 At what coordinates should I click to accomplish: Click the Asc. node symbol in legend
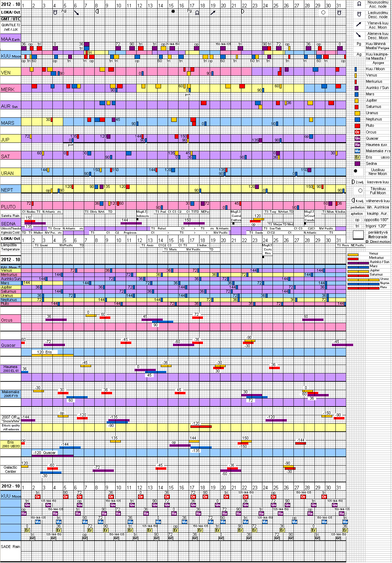click(359, 4)
